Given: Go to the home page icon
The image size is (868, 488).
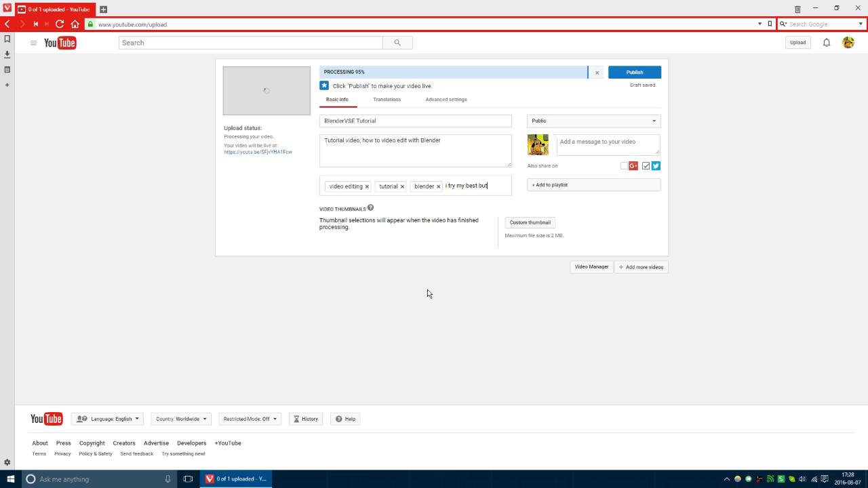Looking at the screenshot, I should (x=75, y=24).
